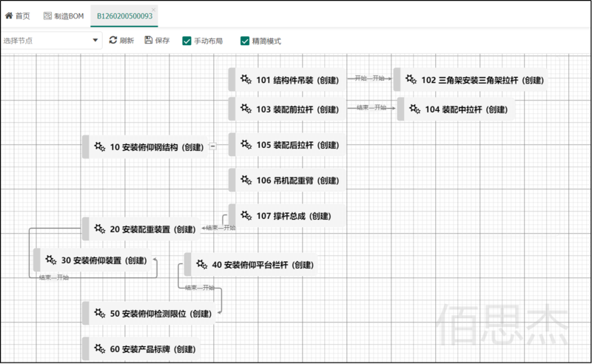Screen dimensions: 592x364
Task: Open the 选择节点 dropdown arrow
Action: point(95,41)
